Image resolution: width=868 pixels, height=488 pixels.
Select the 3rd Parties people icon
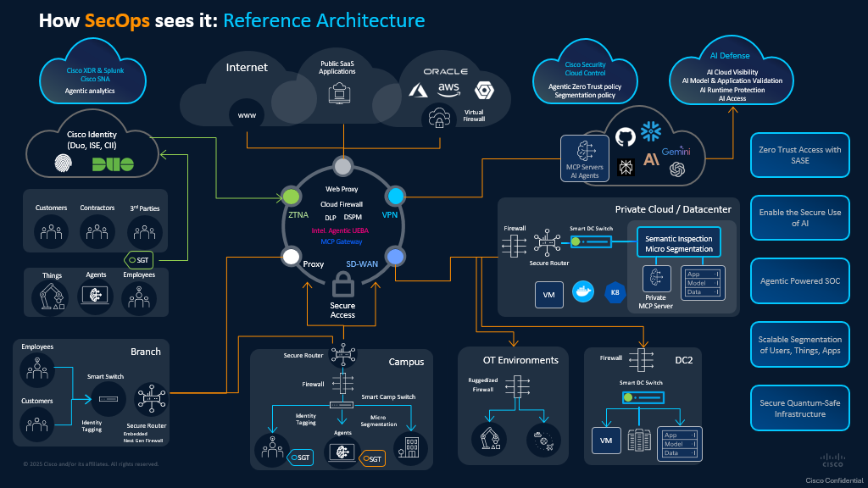tap(144, 232)
